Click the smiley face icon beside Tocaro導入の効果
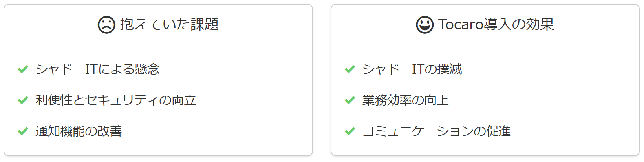Screen dimensions: 644x162 click(x=424, y=25)
